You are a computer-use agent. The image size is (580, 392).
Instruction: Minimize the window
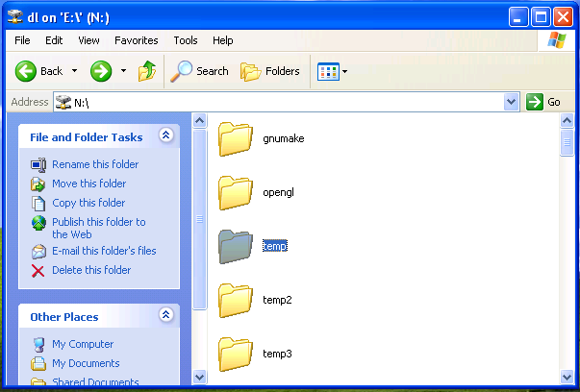pyautogui.click(x=518, y=17)
